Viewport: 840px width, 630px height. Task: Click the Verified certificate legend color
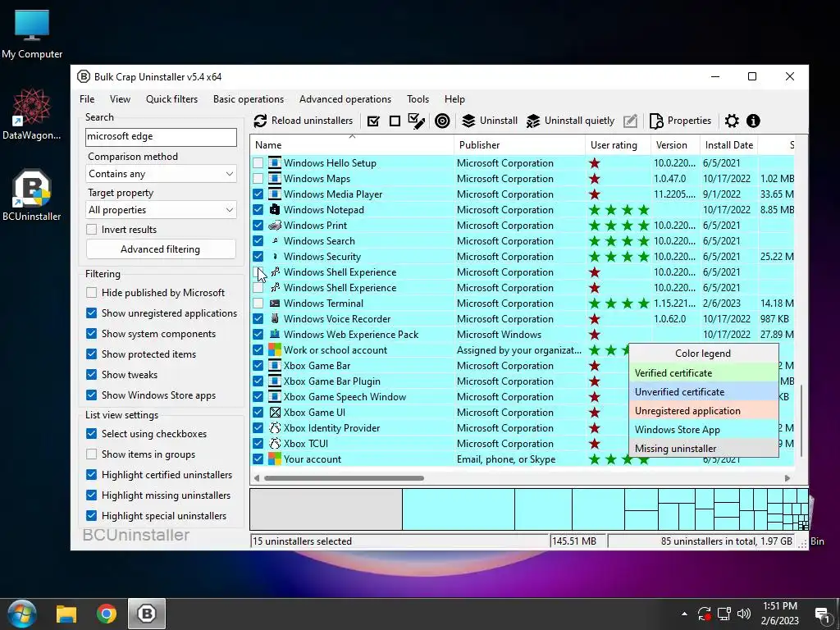click(703, 373)
